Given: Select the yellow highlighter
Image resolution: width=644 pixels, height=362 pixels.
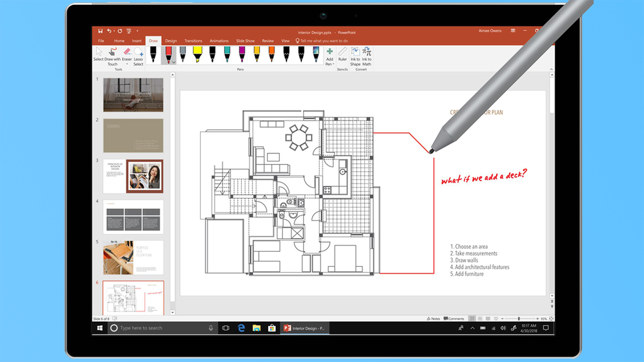Looking at the screenshot, I should tap(198, 55).
